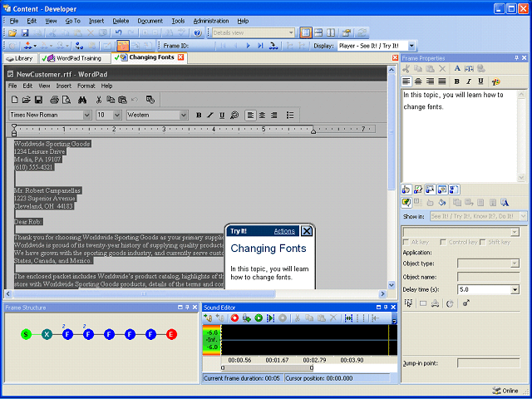The width and height of the screenshot is (532, 399).
Task: Click center-align icon in Frame Properties
Action: tap(418, 81)
